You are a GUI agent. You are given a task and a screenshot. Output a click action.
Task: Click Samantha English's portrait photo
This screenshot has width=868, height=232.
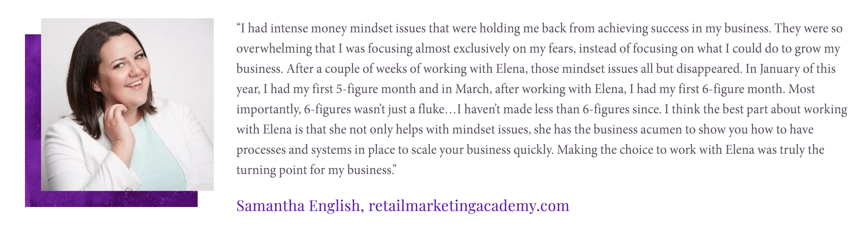tap(127, 105)
